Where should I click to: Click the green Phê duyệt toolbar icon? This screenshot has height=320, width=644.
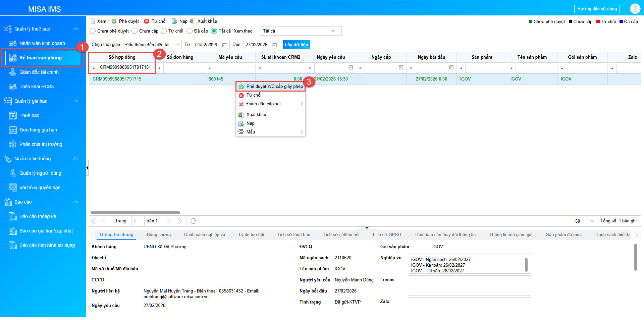[114, 21]
